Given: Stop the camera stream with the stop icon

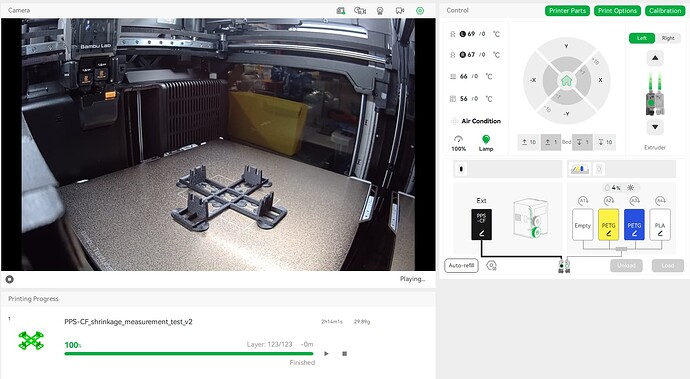Looking at the screenshot, I should [x=10, y=279].
